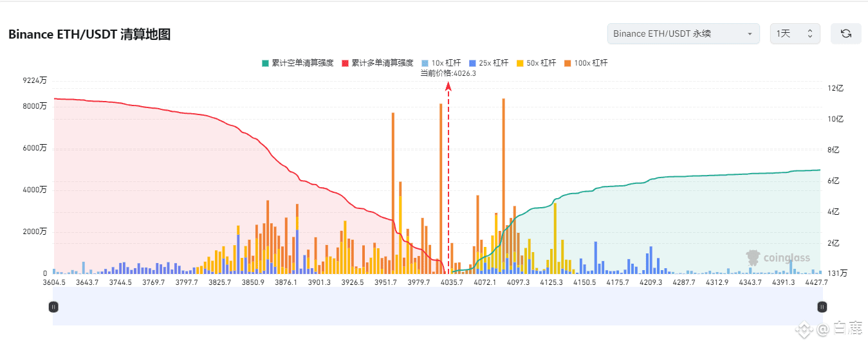Screen dimensions: 868x346
Task: Click the Binance ETH/USDT 清算地图 title
Action: coord(89,35)
